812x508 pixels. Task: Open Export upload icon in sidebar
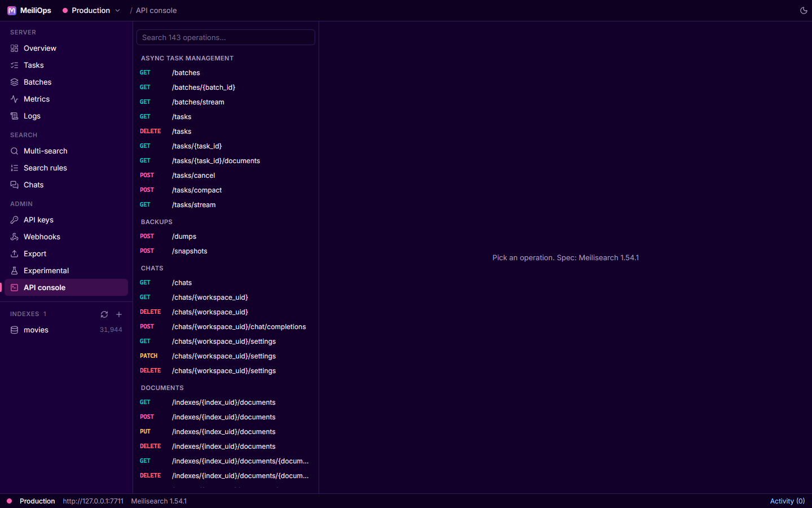click(x=15, y=253)
